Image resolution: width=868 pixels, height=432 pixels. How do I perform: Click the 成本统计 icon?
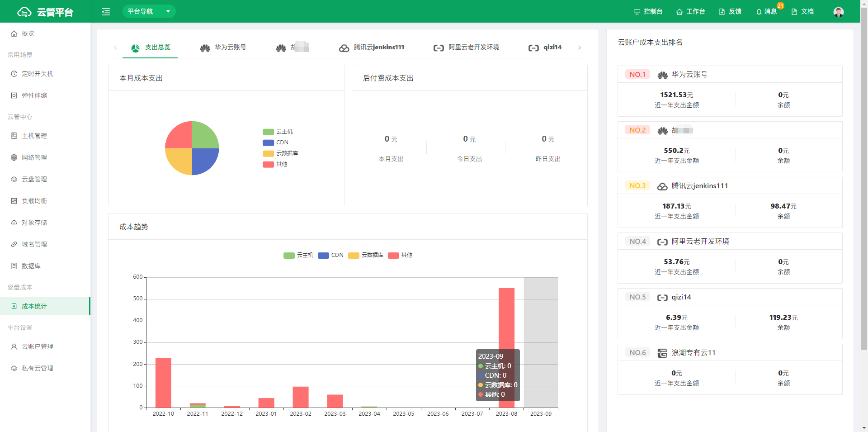click(14, 306)
